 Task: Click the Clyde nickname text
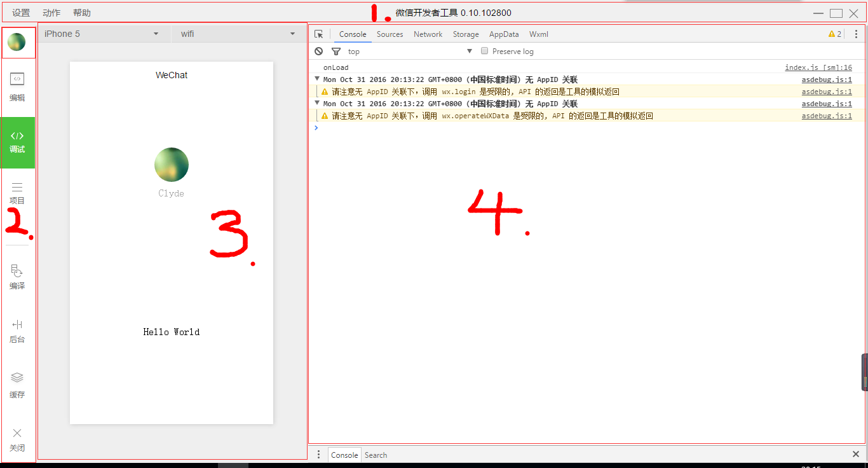[172, 193]
